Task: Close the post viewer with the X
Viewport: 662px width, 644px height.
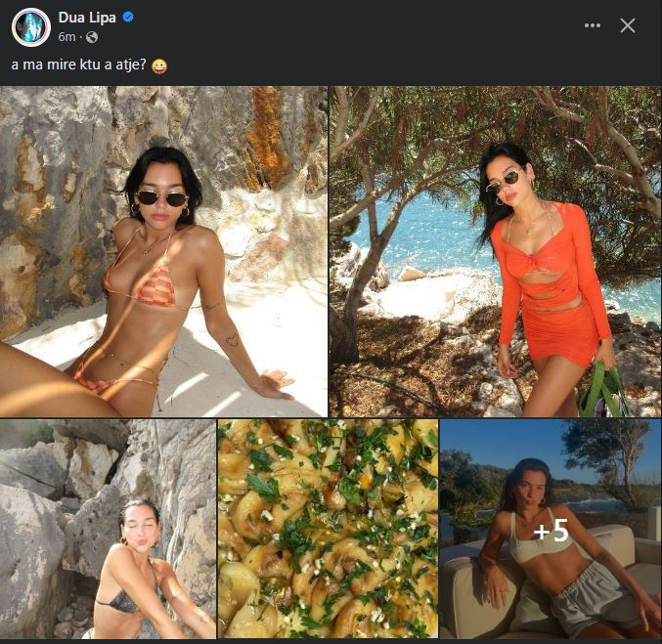Action: [x=628, y=25]
